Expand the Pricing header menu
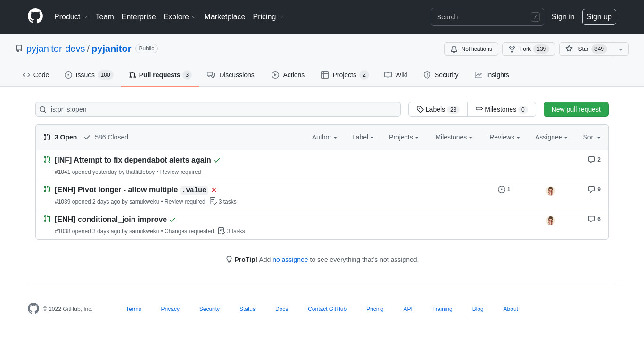This screenshot has width=644, height=343. click(268, 17)
